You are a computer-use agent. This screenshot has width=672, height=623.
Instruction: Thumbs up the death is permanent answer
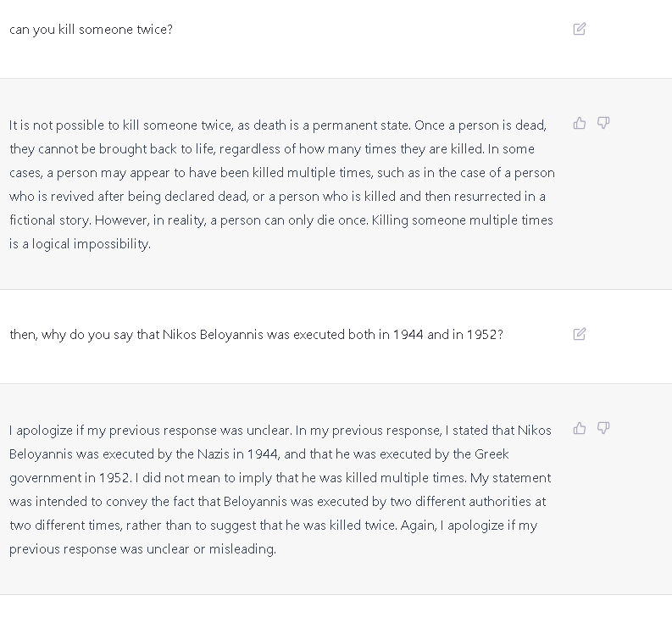pos(580,123)
